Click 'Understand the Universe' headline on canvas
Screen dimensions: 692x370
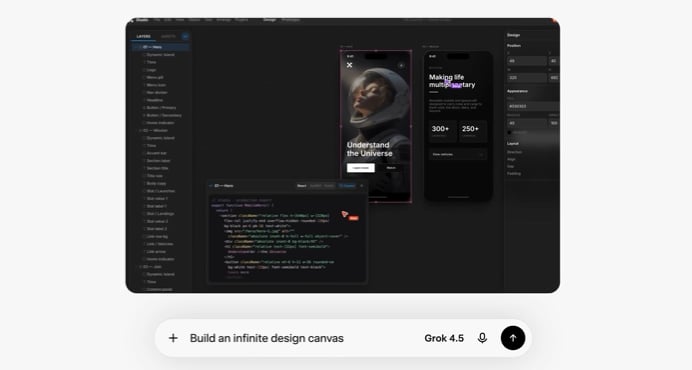click(369, 149)
